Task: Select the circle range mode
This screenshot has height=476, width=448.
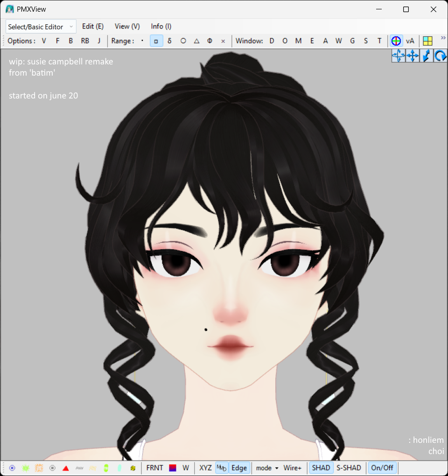Action: [183, 41]
